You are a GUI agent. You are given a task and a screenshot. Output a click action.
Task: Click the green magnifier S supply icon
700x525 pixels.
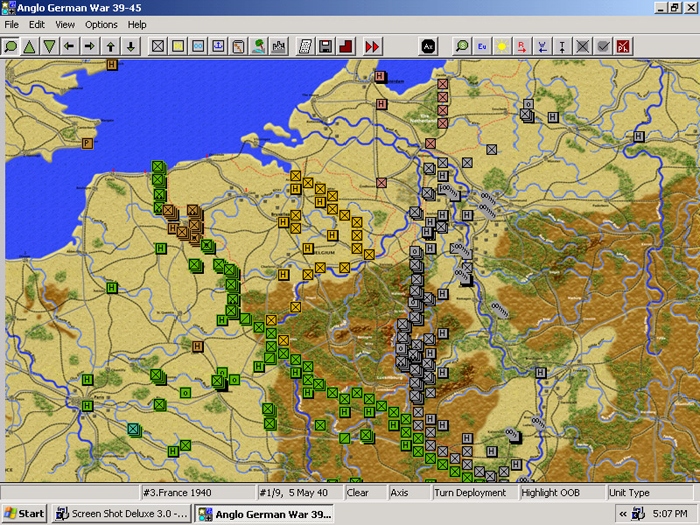tap(462, 46)
